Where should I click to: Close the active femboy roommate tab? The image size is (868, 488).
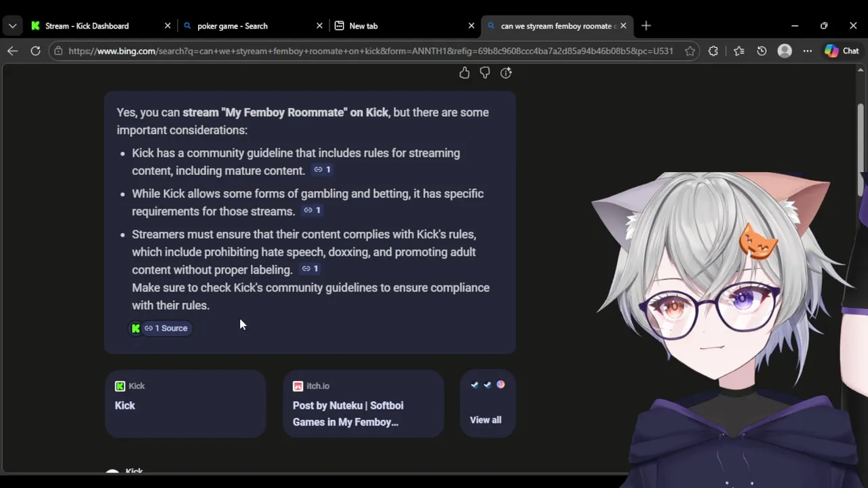tap(623, 26)
